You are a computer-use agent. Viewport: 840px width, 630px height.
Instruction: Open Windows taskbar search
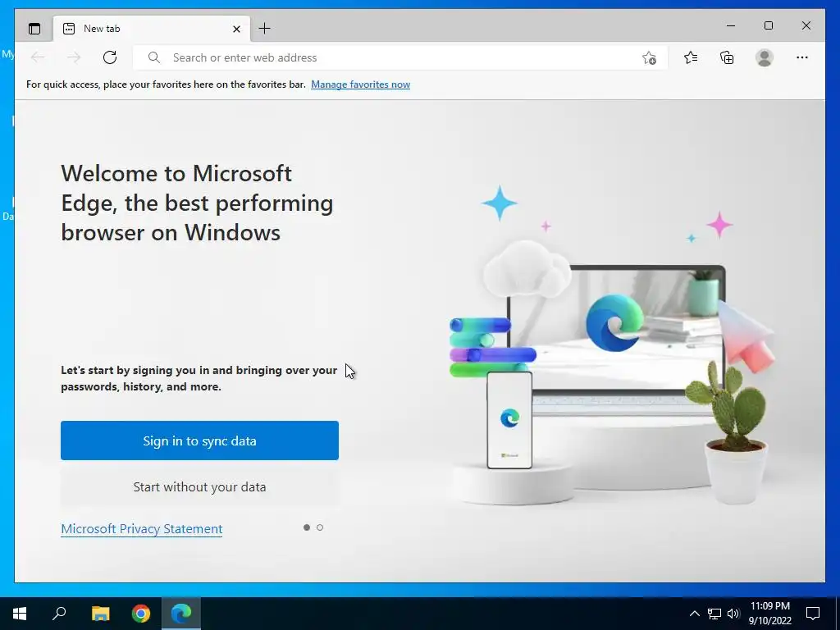[x=59, y=614]
